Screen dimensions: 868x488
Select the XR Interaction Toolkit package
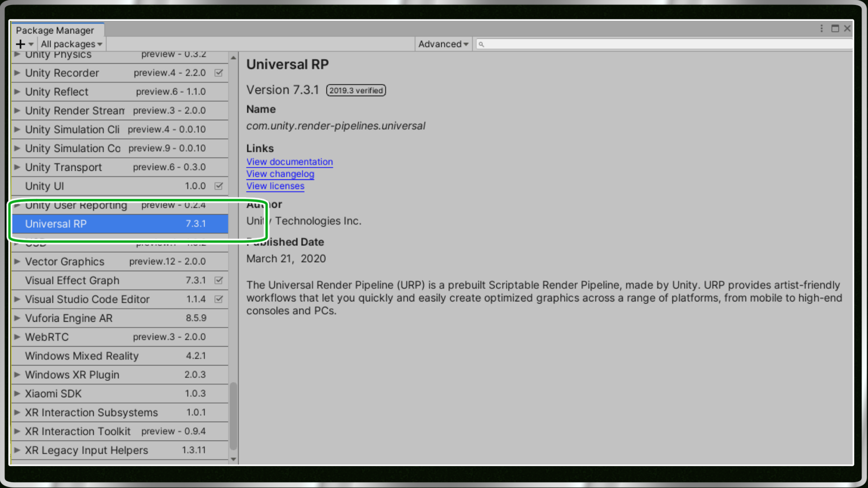point(120,432)
